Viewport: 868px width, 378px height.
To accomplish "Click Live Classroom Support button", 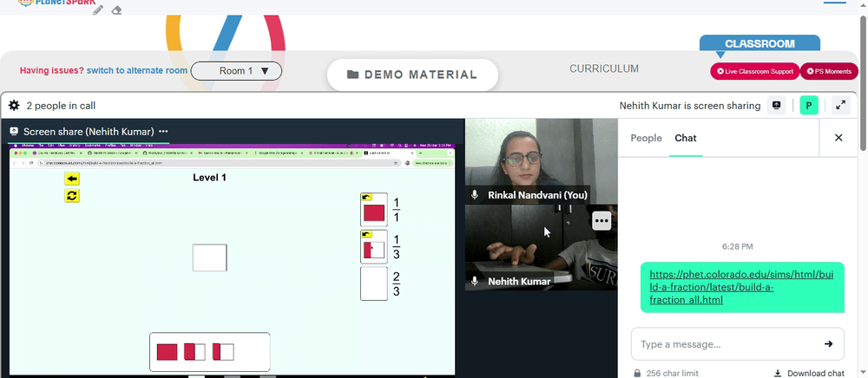I will pyautogui.click(x=755, y=71).
